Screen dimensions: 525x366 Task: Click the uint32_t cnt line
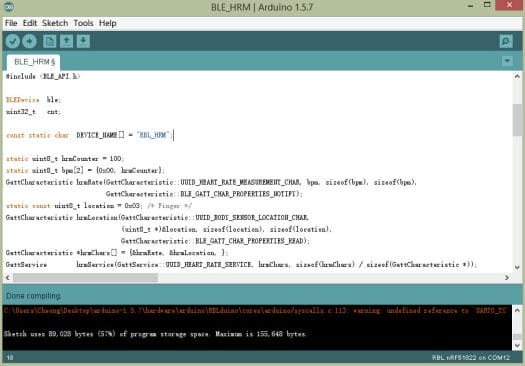pyautogui.click(x=33, y=112)
